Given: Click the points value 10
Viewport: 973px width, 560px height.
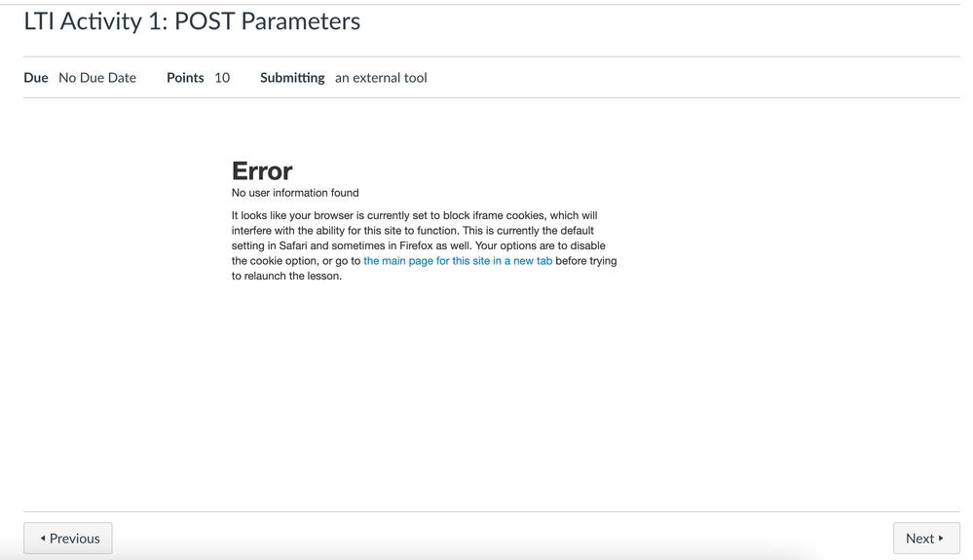Looking at the screenshot, I should 222,78.
